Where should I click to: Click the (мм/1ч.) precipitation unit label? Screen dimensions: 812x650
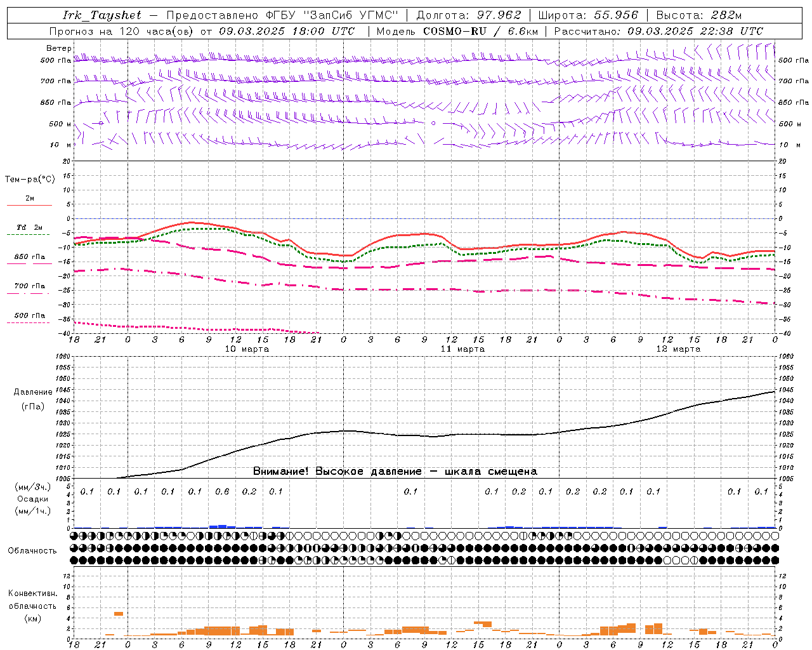[x=33, y=511]
